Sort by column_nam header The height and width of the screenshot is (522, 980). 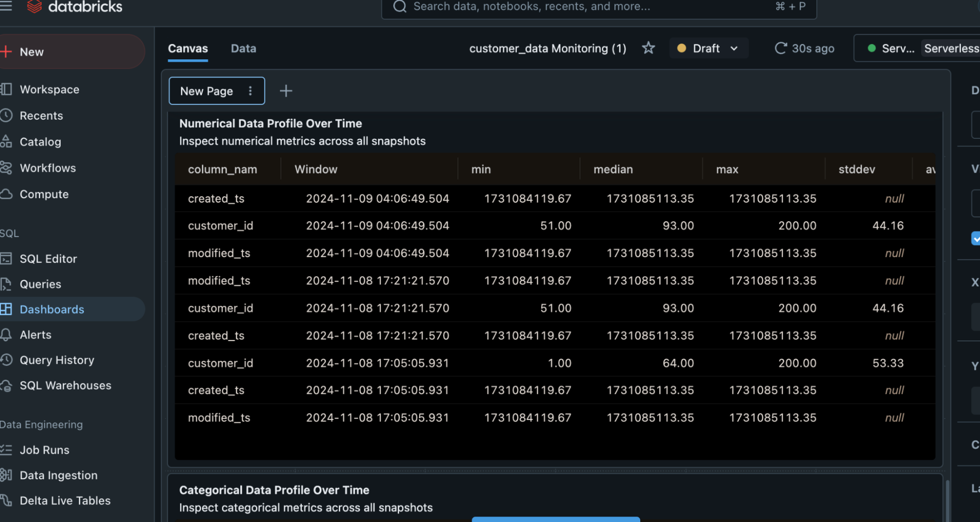222,169
